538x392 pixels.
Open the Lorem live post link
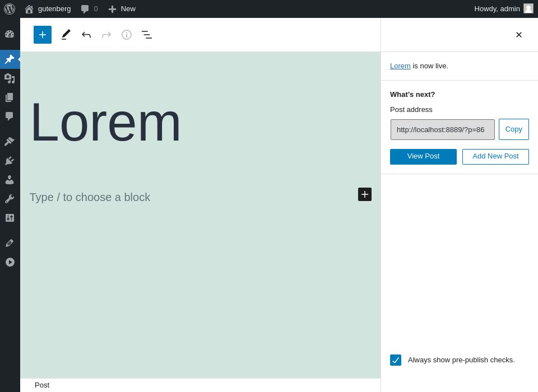[x=400, y=66]
